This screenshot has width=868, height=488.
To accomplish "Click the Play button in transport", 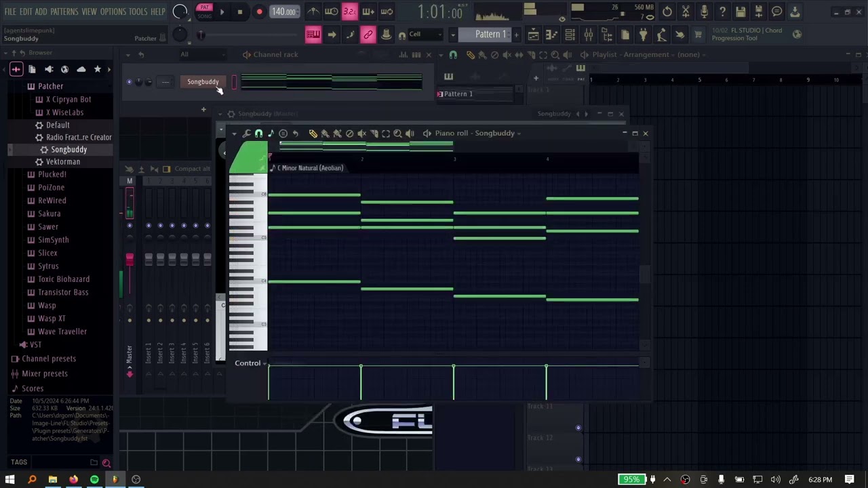I will point(222,12).
